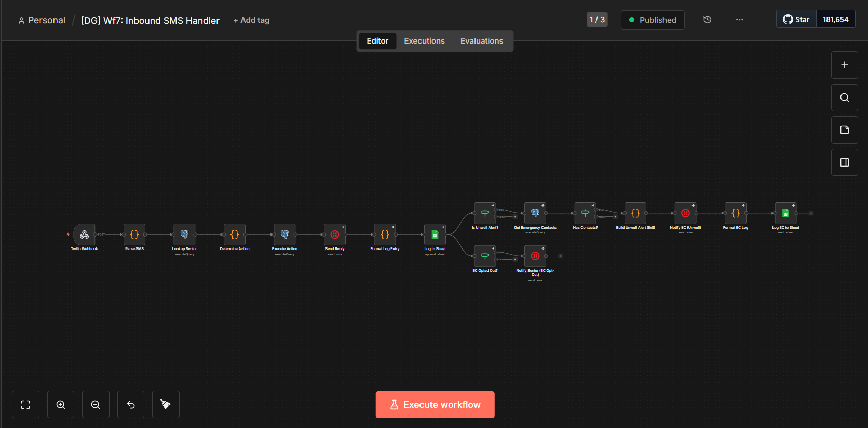Screen dimensions: 868x428
Task: Click the zoom out button
Action: pyautogui.click(x=96, y=405)
